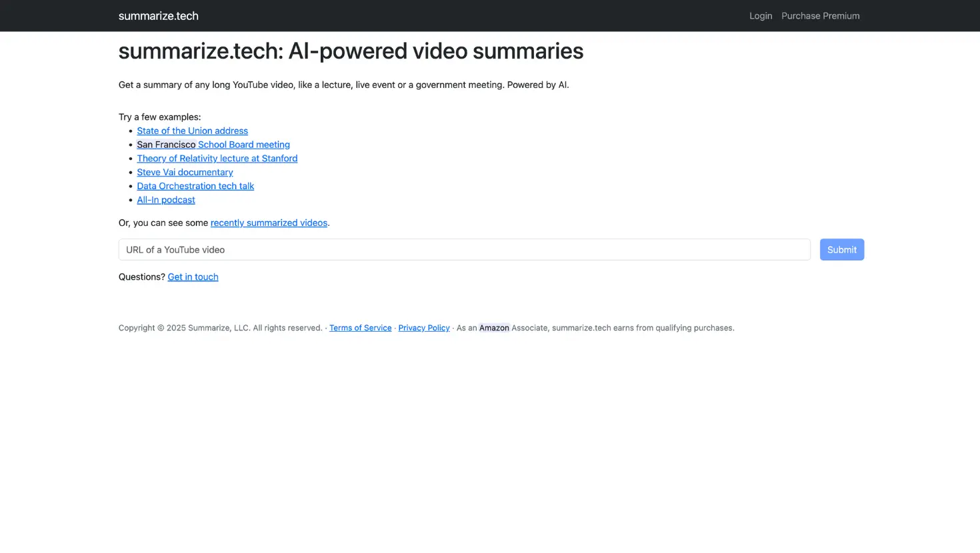Submit the YouTube URL
Screen dimensions: 980x553
point(841,249)
